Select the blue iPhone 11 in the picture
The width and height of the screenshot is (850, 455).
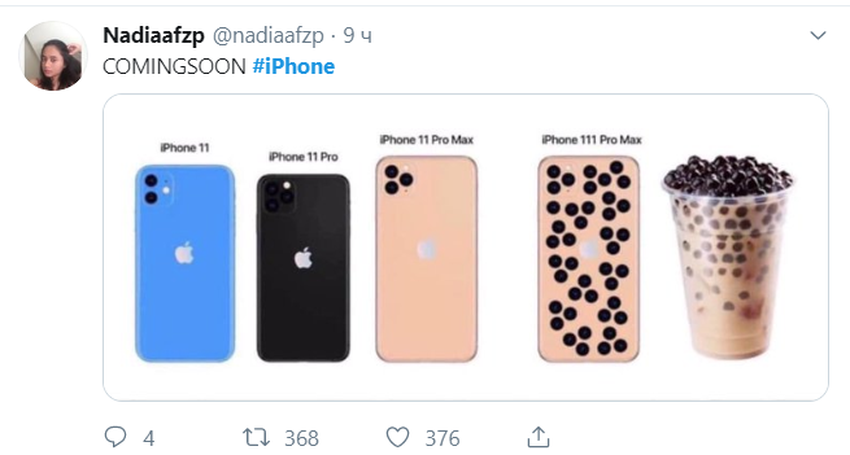tap(185, 262)
